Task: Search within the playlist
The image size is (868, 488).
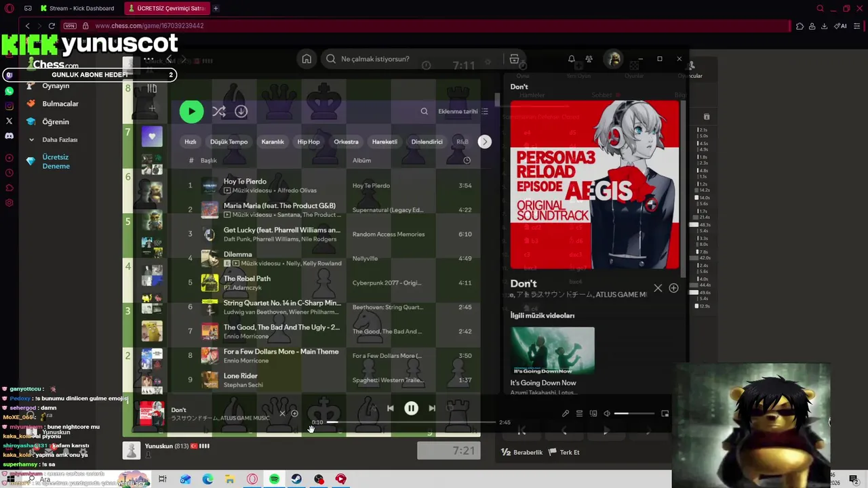Action: click(424, 111)
